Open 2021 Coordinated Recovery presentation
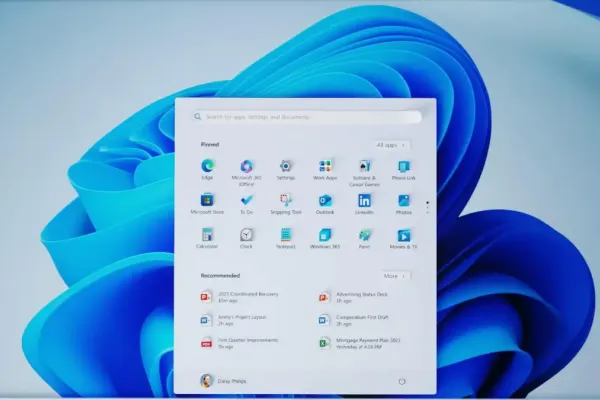This screenshot has width=600, height=400. (x=240, y=297)
